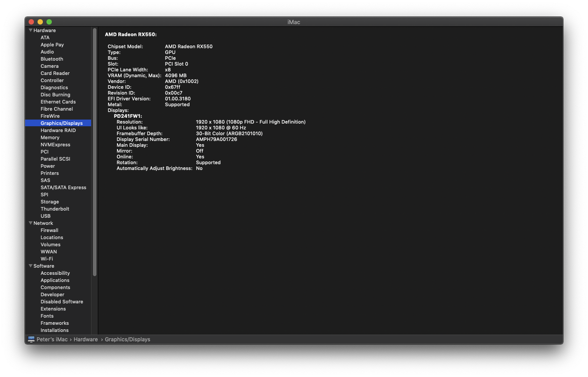Collapse the Software section triangle
Viewport: 588px width, 377px height.
[x=31, y=266]
